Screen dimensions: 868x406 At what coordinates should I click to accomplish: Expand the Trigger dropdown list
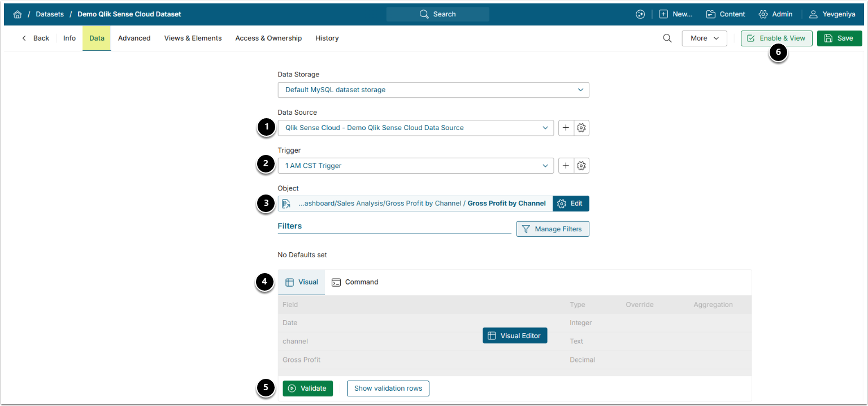(x=415, y=166)
